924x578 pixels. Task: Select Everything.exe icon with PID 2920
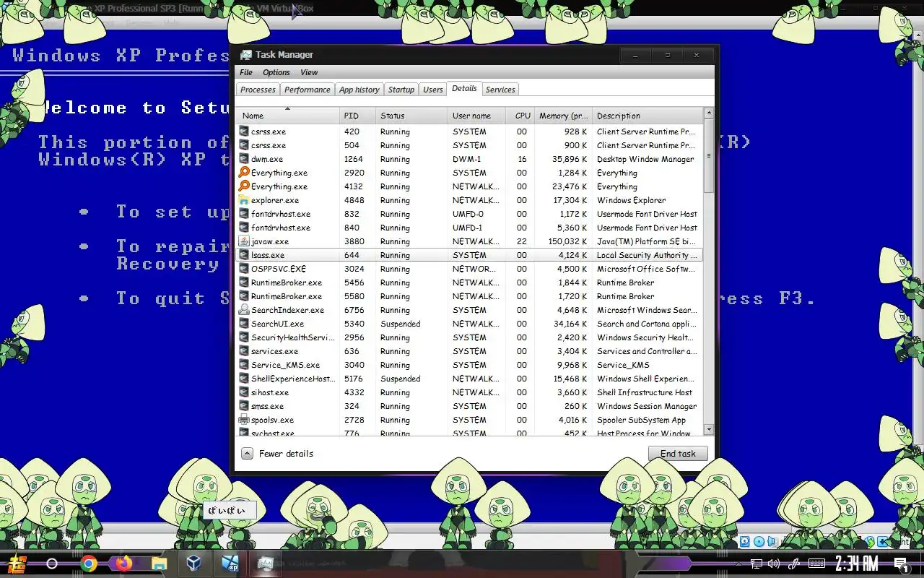coord(244,173)
